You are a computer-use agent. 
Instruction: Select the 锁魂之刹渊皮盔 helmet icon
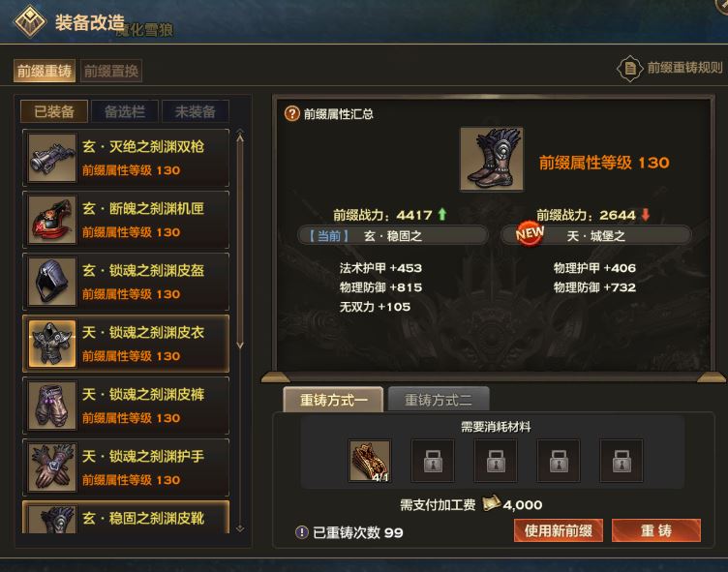click(52, 282)
